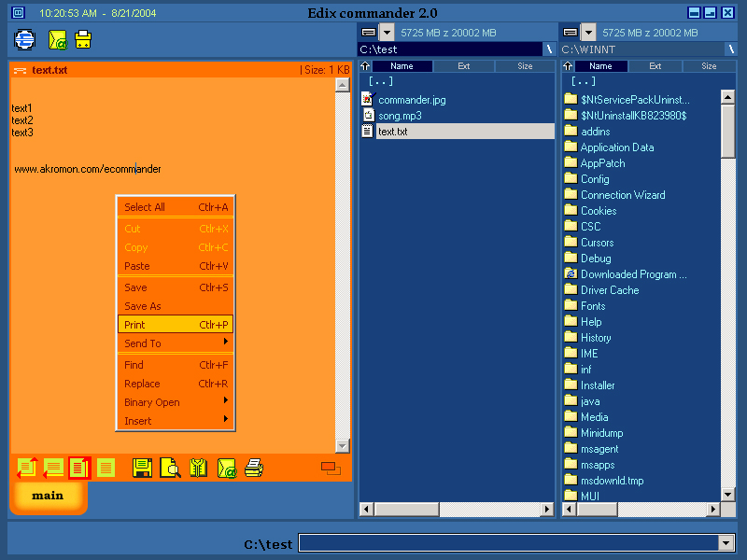Click the right panel drive icon
The width and height of the screenshot is (747, 560).
tap(571, 33)
